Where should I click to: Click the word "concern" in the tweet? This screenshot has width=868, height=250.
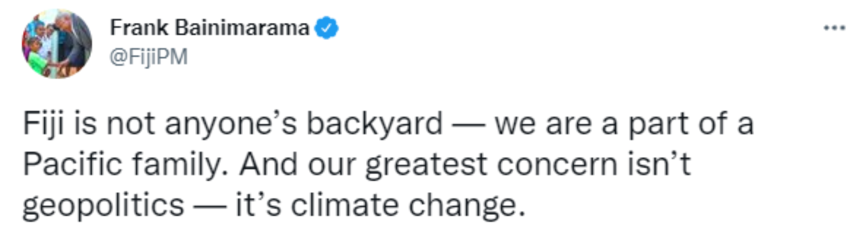[x=556, y=164]
